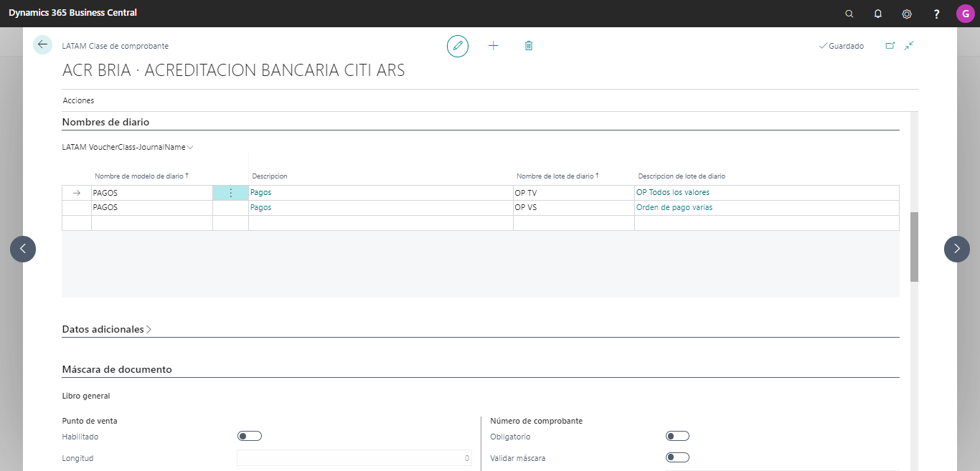Click LATAM Clase de comprobante caption

click(x=116, y=46)
